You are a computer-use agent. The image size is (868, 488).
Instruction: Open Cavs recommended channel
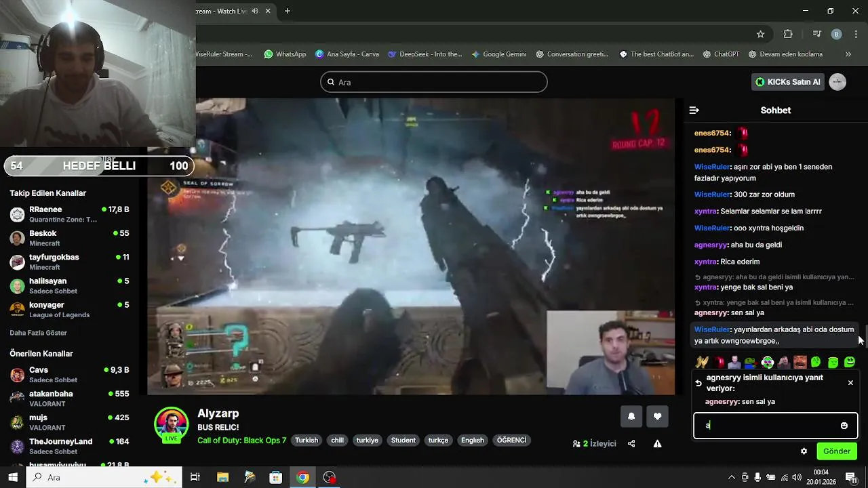point(69,375)
